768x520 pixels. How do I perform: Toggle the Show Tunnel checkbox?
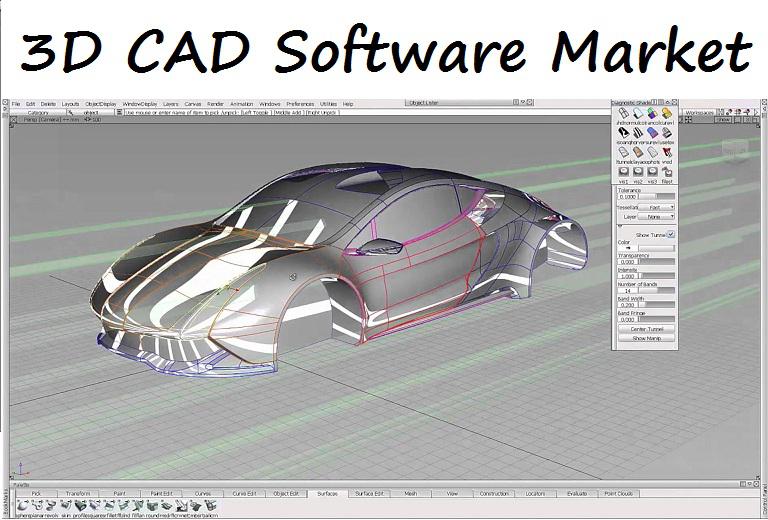pyautogui.click(x=671, y=234)
